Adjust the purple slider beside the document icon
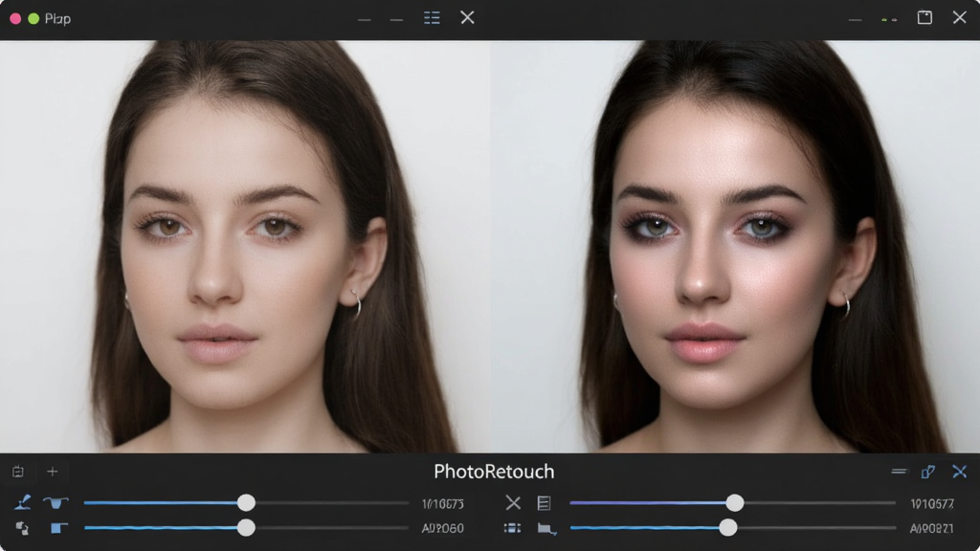980x551 pixels. point(732,503)
